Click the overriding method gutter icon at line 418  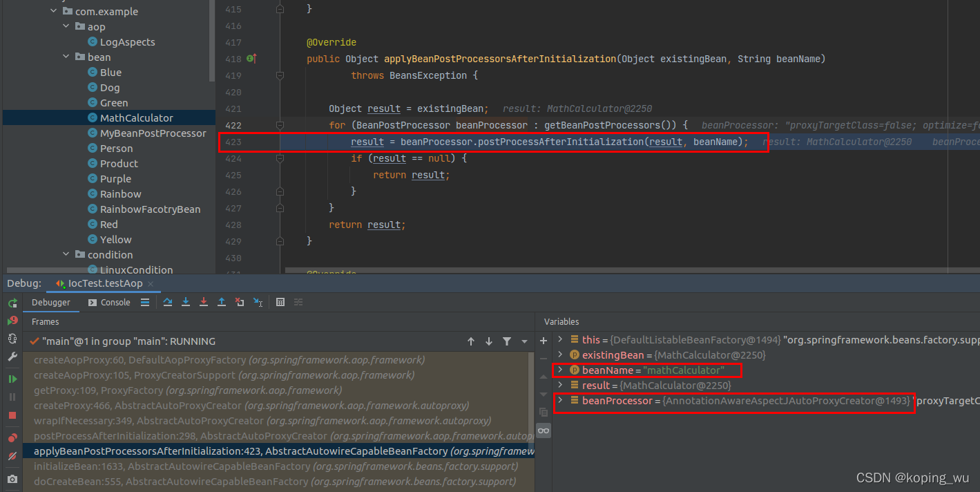click(251, 59)
